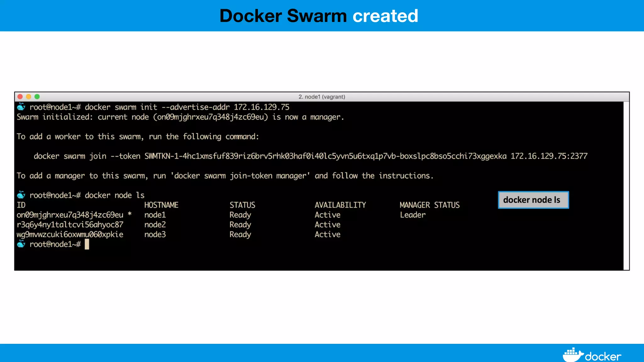Click the 'Docker Swarm created' slide title

(x=319, y=16)
